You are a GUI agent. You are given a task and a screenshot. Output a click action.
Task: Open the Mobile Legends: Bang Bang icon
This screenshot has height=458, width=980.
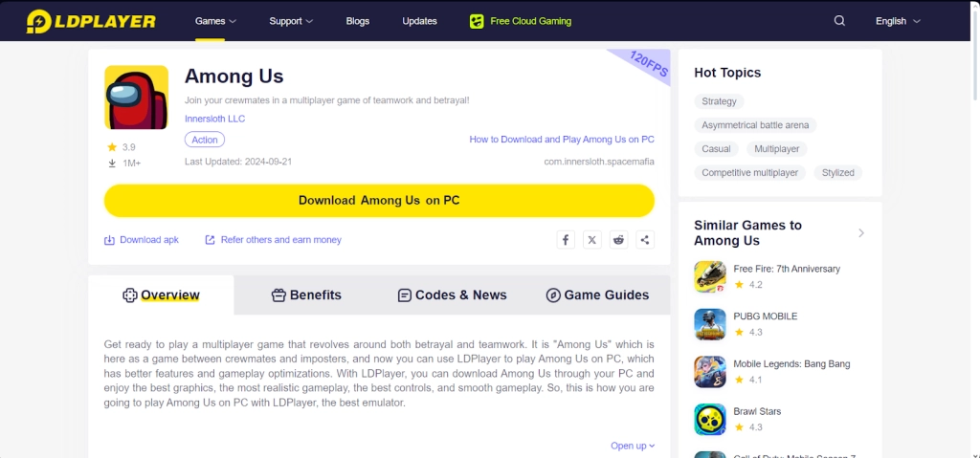(710, 372)
